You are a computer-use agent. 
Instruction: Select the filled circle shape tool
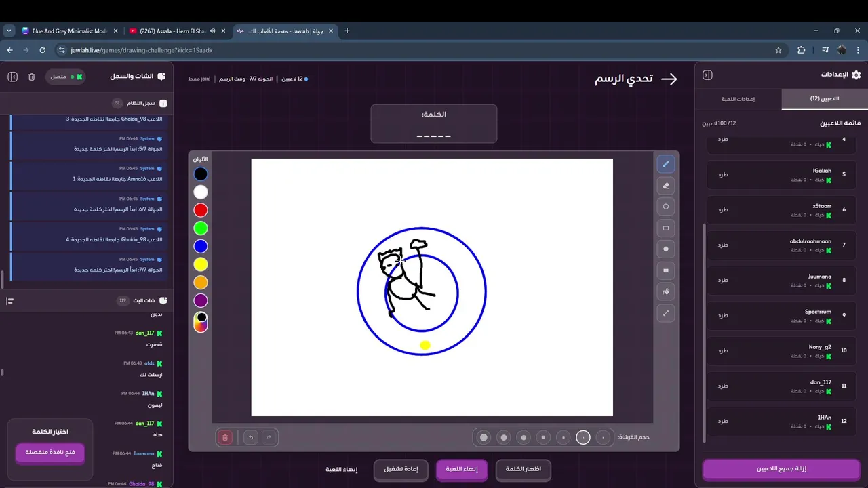(x=666, y=249)
